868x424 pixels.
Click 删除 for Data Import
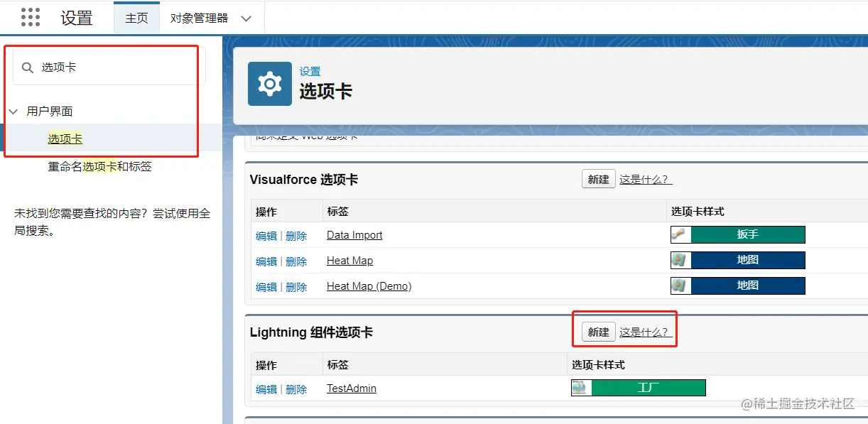[x=296, y=236]
